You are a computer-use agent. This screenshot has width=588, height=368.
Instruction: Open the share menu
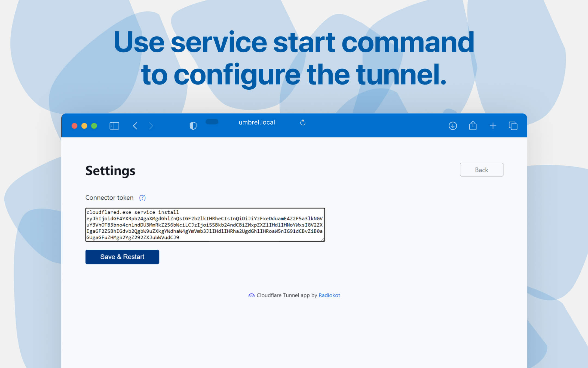tap(473, 126)
